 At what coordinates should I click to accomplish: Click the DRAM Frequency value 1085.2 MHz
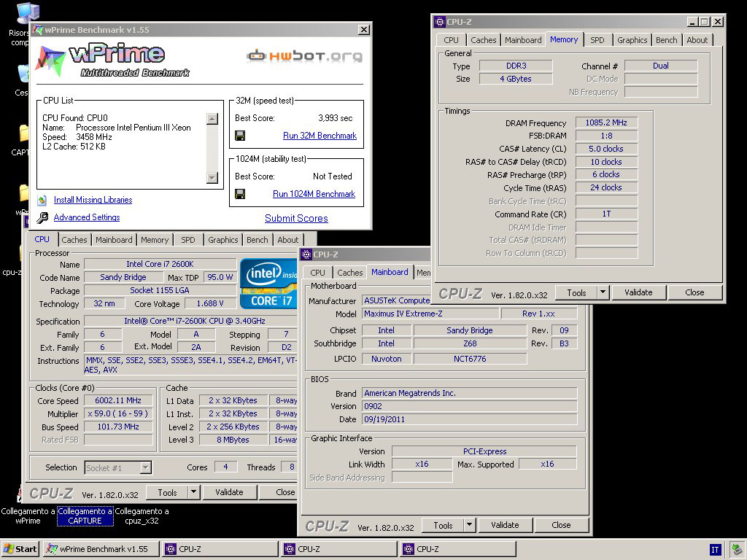point(606,122)
